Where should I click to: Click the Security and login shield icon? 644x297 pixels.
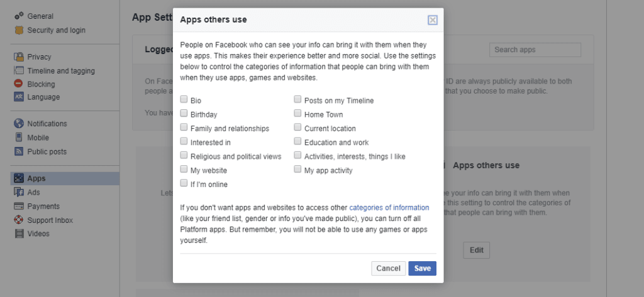pyautogui.click(x=18, y=30)
